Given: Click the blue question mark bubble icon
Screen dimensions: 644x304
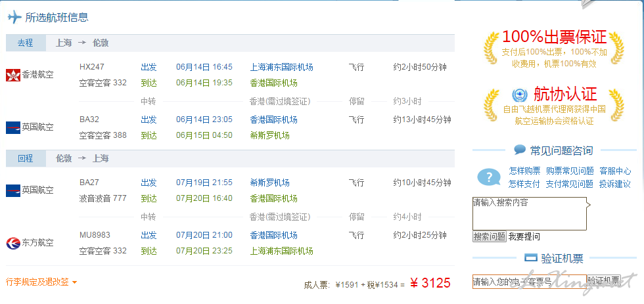Looking at the screenshot, I should click(x=489, y=178).
